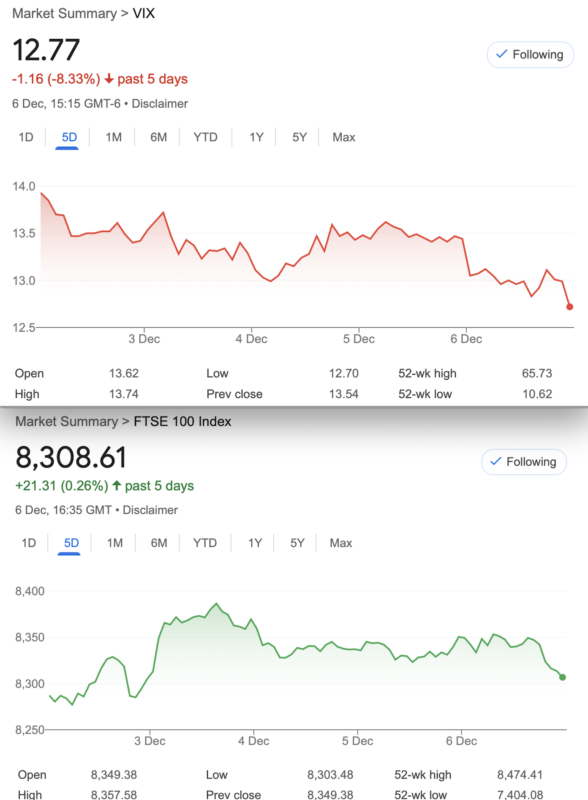Toggle the VIX Following button
The width and height of the screenshot is (588, 800).
pos(530,55)
